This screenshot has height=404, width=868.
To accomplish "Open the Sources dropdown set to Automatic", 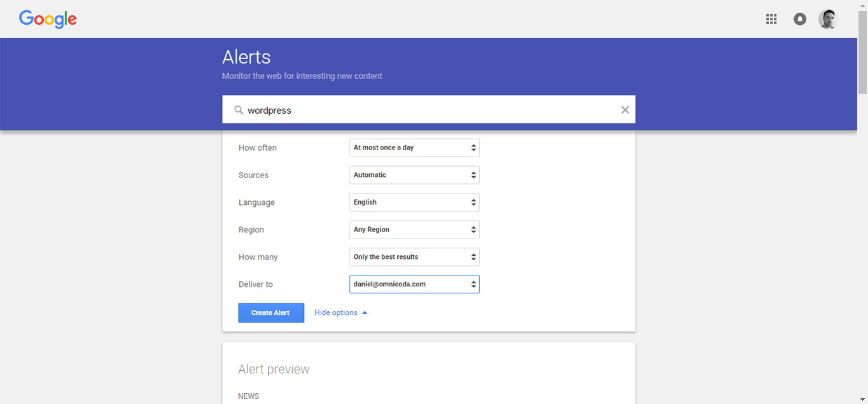I will click(414, 175).
